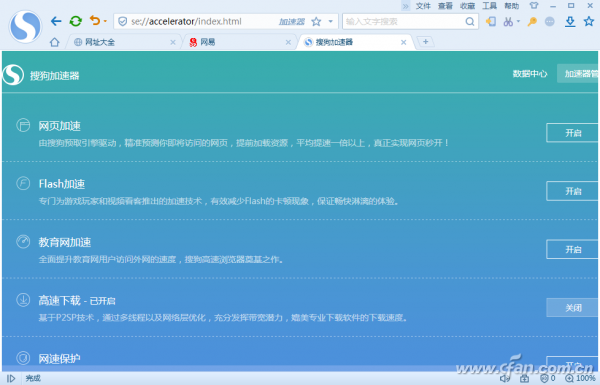This screenshot has width=600, height=385.
Task: Click the round gray toolbar icon
Action: tap(549, 21)
